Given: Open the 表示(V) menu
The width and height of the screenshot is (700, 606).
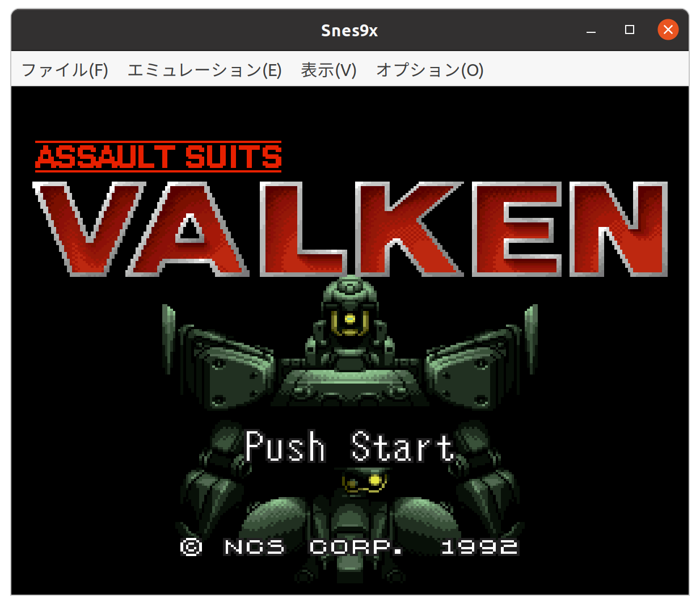Looking at the screenshot, I should coord(328,70).
